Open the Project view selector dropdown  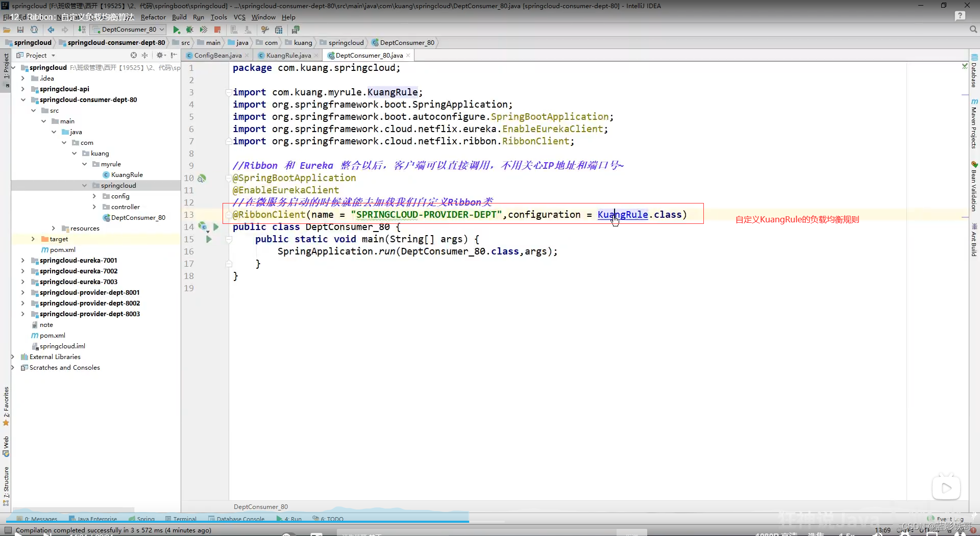36,55
